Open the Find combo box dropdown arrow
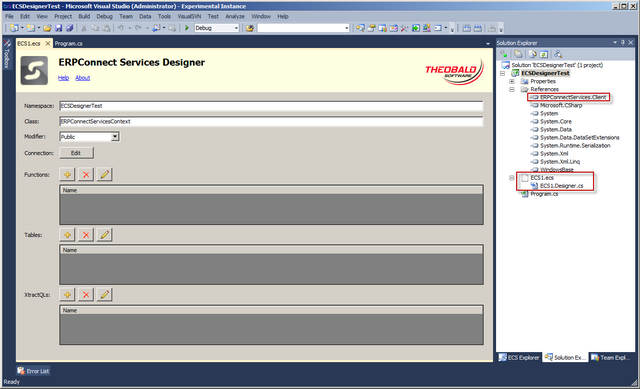Viewport: 640px width, 389px height. (x=347, y=28)
